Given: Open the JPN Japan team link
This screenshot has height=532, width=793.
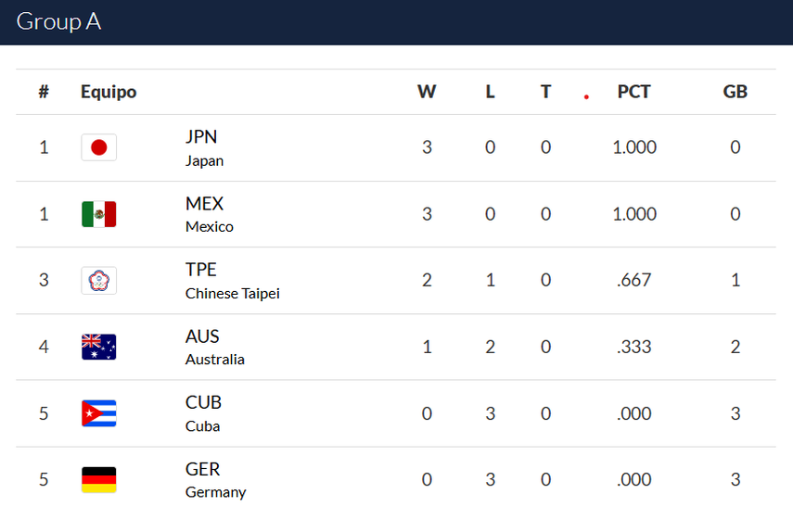Looking at the screenshot, I should click(x=204, y=147).
